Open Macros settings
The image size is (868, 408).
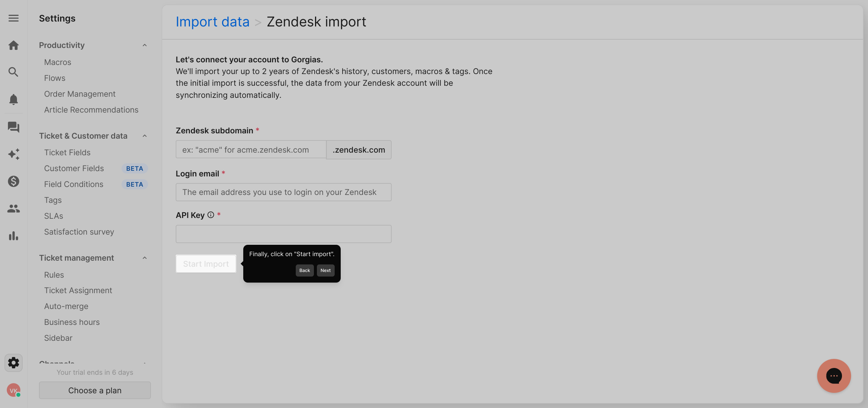[58, 62]
